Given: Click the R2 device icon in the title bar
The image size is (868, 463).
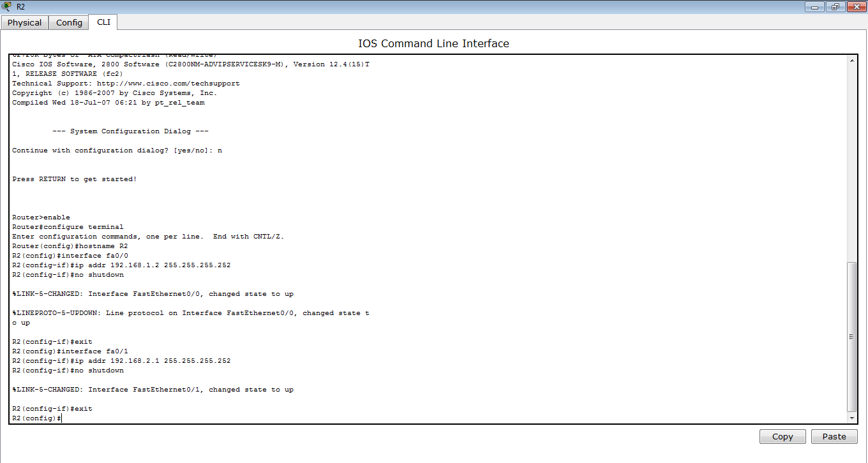Looking at the screenshot, I should (x=7, y=6).
